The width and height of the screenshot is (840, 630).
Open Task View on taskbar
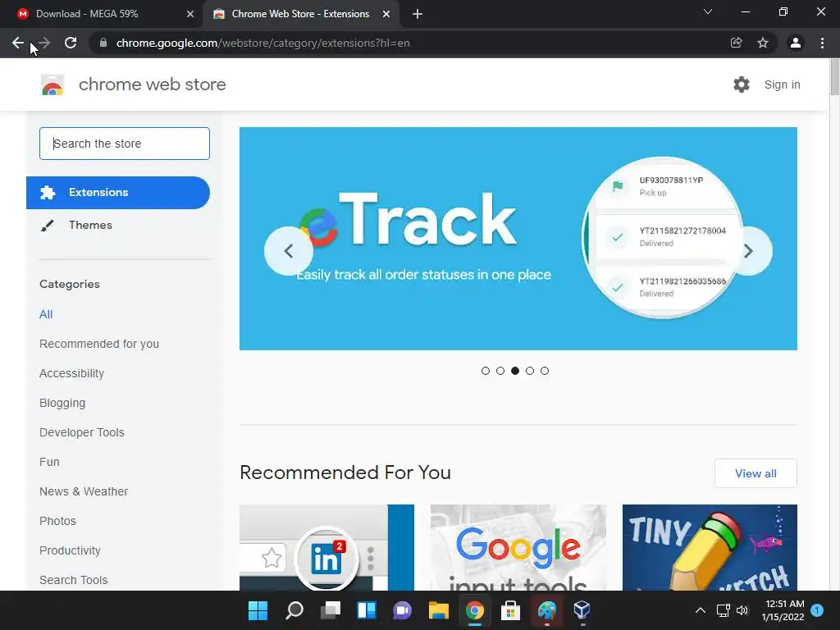[x=331, y=609]
